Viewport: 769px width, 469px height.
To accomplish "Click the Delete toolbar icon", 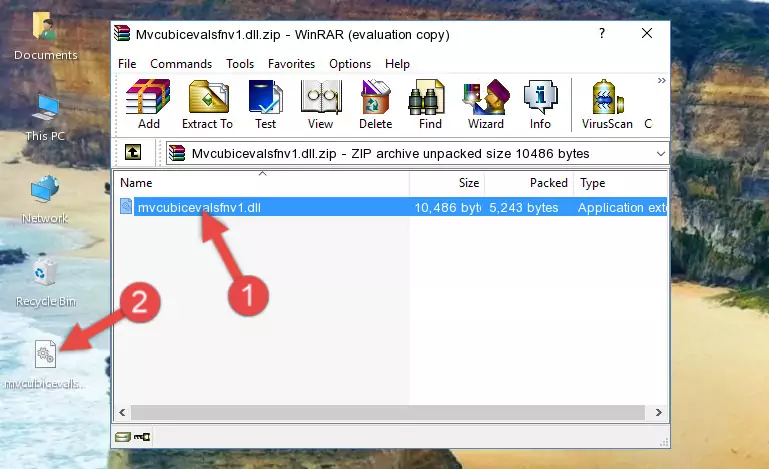I will 375,104.
